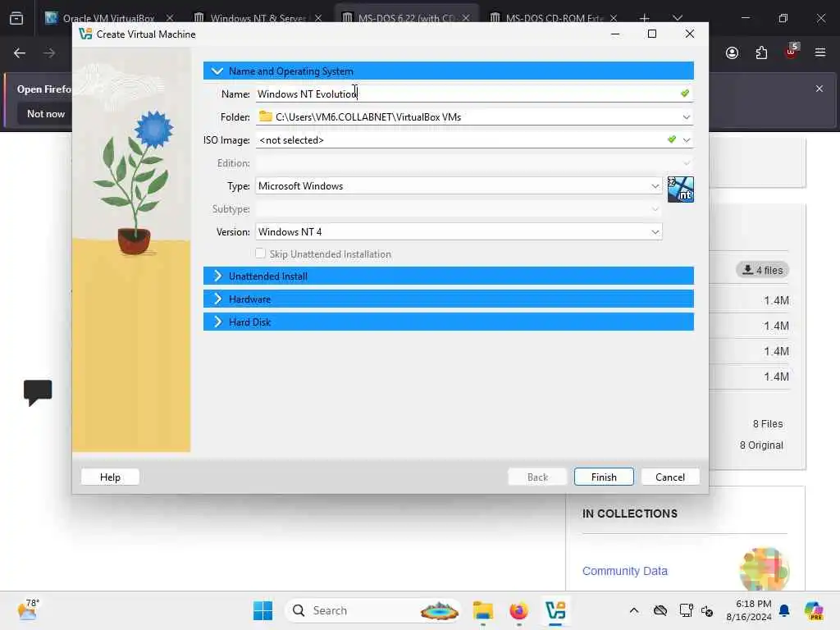Open Firefox View icon at top left
840x630 pixels.
(16, 18)
